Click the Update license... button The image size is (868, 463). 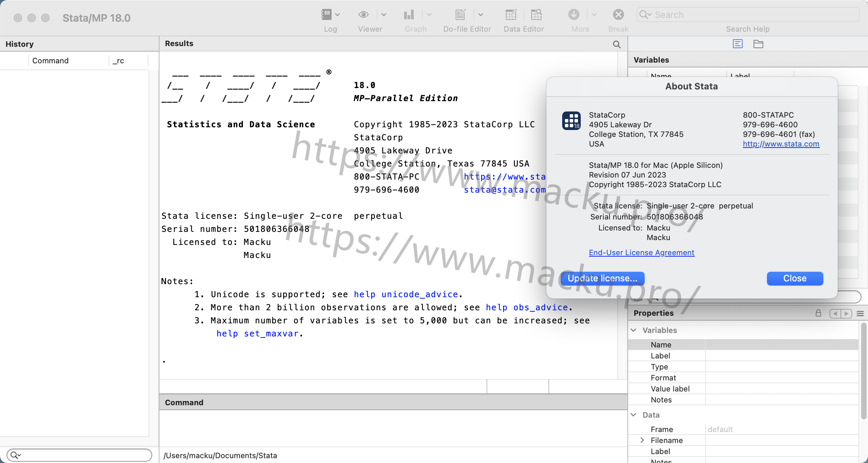[x=603, y=279]
